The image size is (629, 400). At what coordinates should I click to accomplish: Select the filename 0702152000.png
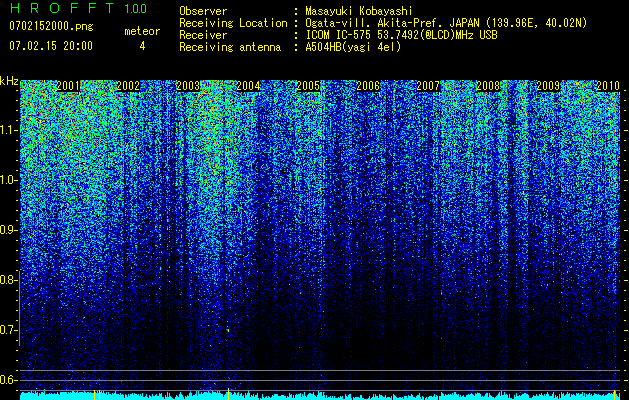(51, 26)
